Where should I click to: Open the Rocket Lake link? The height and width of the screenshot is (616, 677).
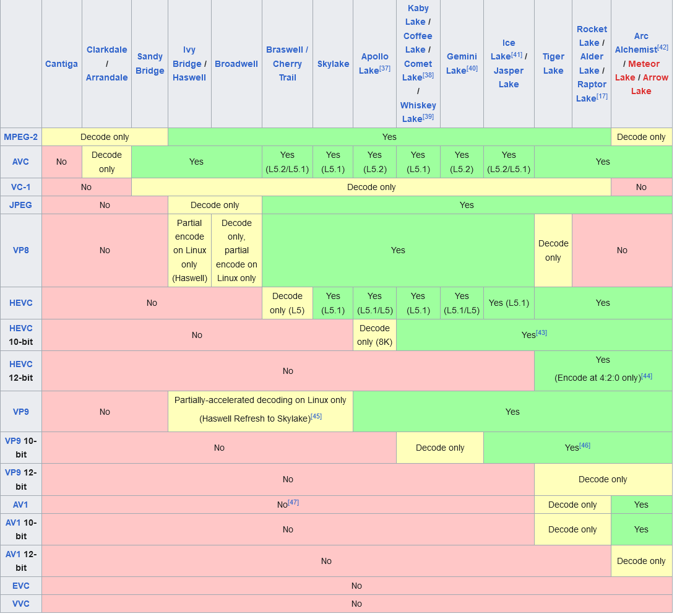591,36
